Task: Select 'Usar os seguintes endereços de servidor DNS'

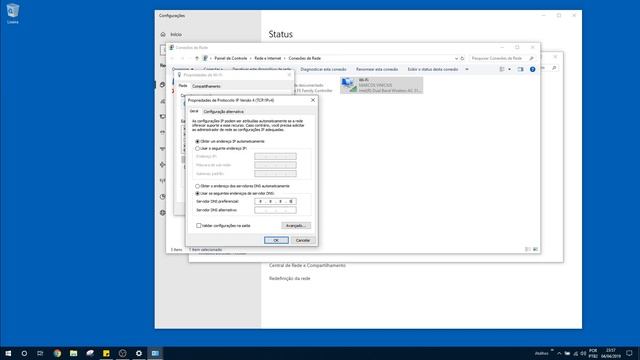Action: tap(198, 193)
